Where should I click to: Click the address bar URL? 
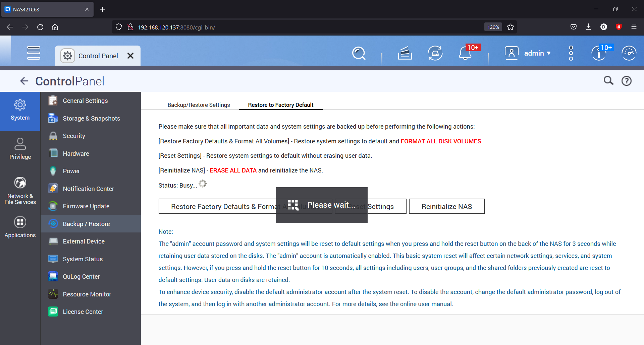click(176, 27)
